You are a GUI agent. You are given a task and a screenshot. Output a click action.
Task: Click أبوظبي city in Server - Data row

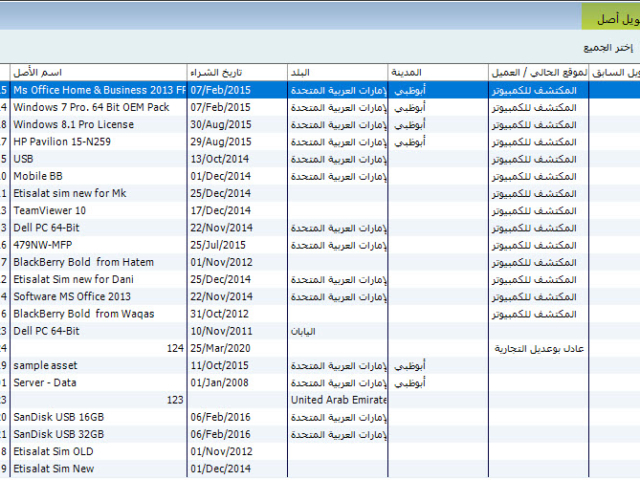410,383
